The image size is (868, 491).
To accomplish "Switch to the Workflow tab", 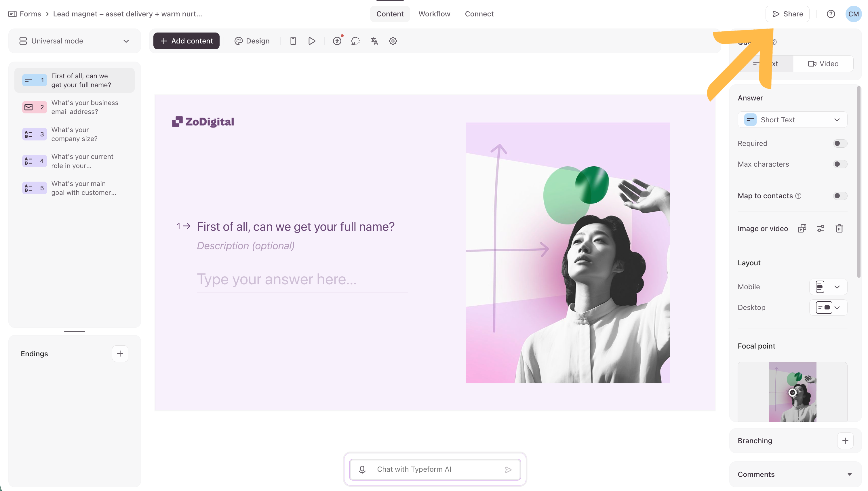I will [x=434, y=14].
